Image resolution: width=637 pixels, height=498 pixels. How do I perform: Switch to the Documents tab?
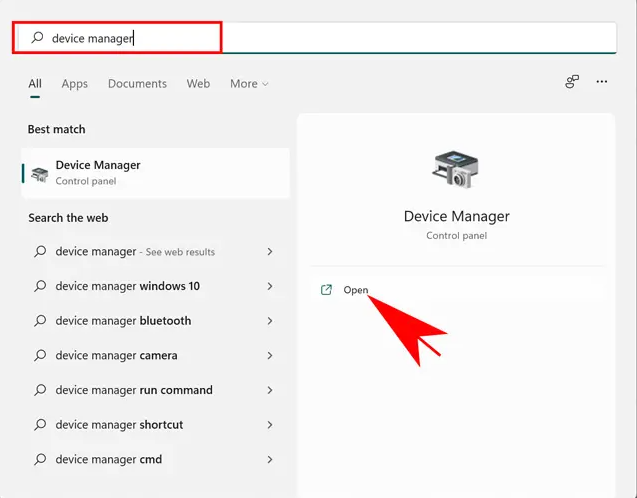137,84
